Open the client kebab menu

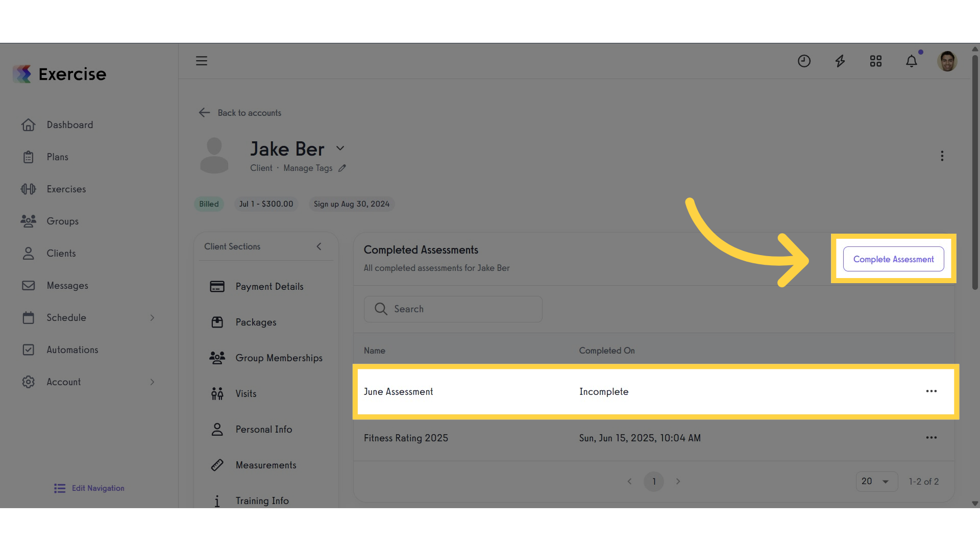[x=942, y=156]
